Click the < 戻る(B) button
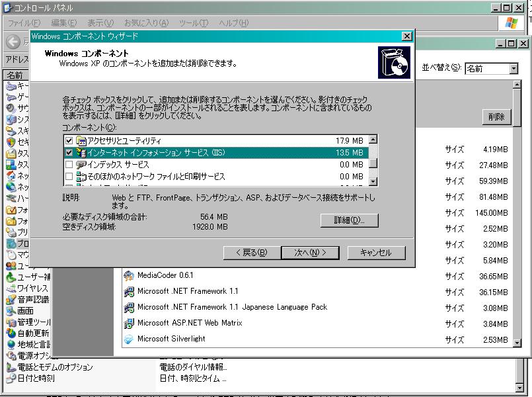Screen dimensions: 532x397 click(251, 253)
